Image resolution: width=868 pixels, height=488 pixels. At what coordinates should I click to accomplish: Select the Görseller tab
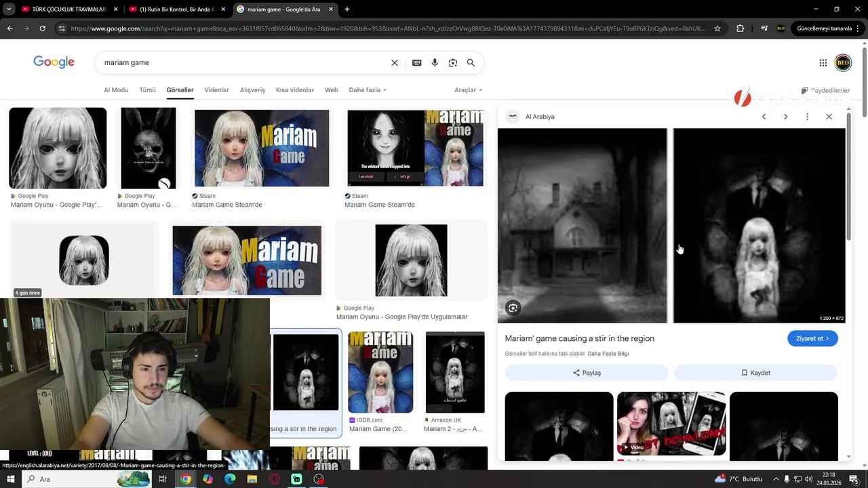180,90
